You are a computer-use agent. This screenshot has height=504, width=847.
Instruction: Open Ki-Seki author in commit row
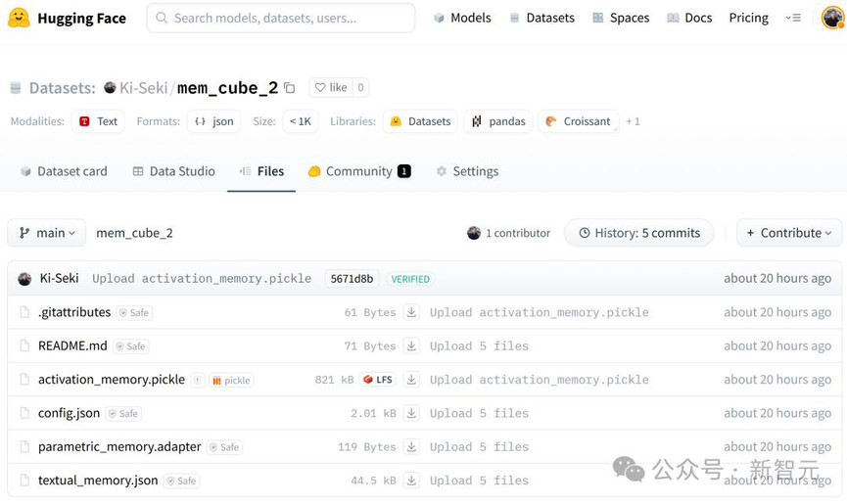point(59,279)
